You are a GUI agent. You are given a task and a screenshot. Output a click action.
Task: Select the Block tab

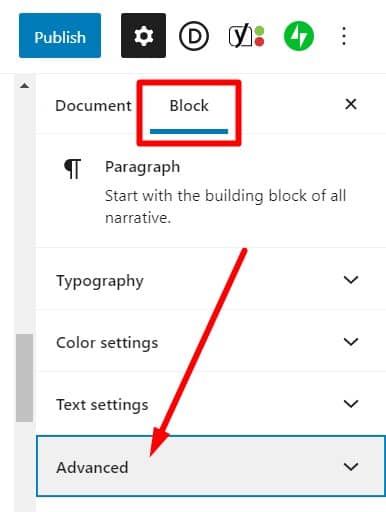click(x=189, y=106)
